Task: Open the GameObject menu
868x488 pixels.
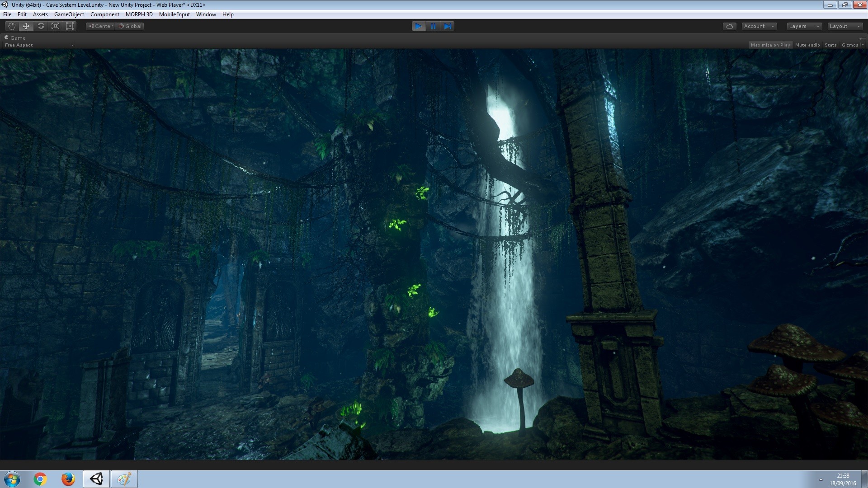Action: (69, 14)
